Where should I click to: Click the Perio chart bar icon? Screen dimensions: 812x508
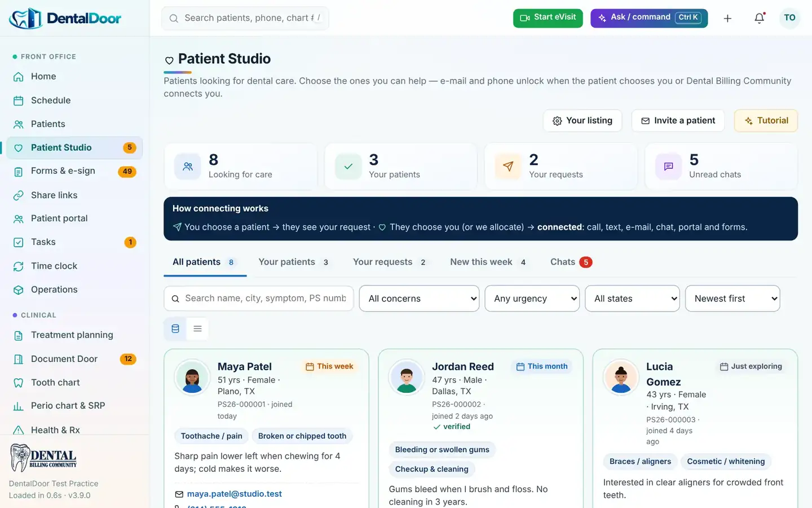(19, 406)
